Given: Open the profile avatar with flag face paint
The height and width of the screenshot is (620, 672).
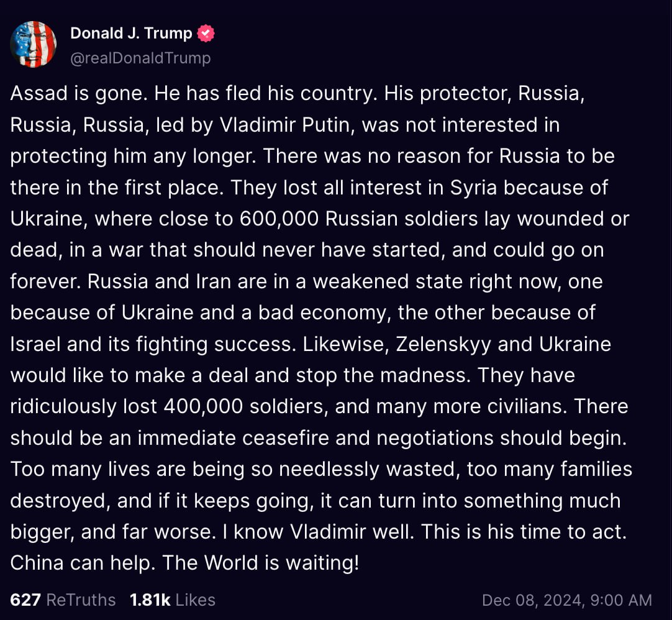Looking at the screenshot, I should point(34,44).
